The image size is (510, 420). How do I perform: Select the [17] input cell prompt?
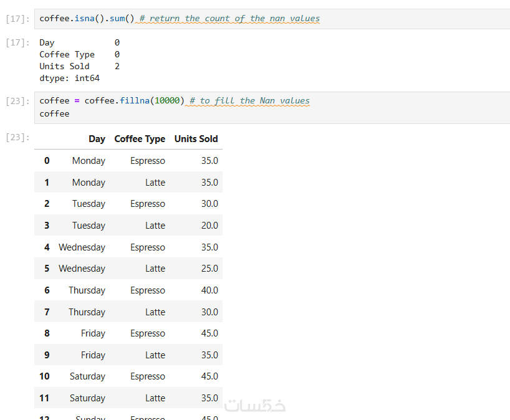[17, 19]
